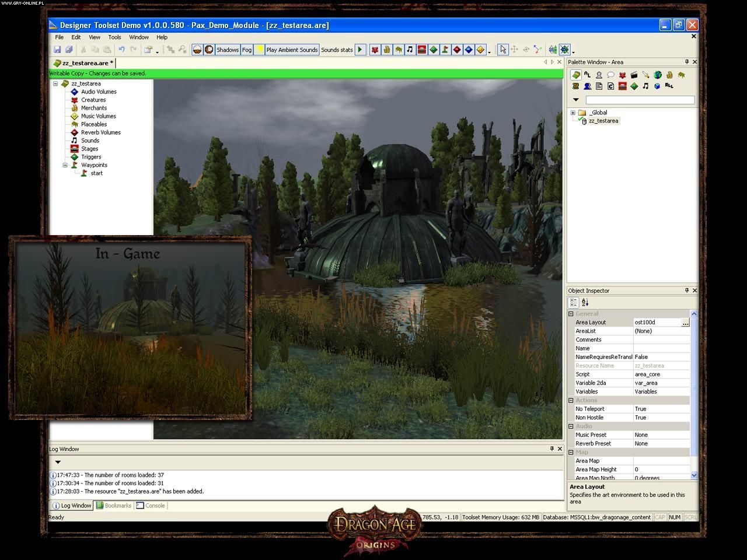Click the Object Inspector vertical scrollbar

pyautogui.click(x=694, y=394)
